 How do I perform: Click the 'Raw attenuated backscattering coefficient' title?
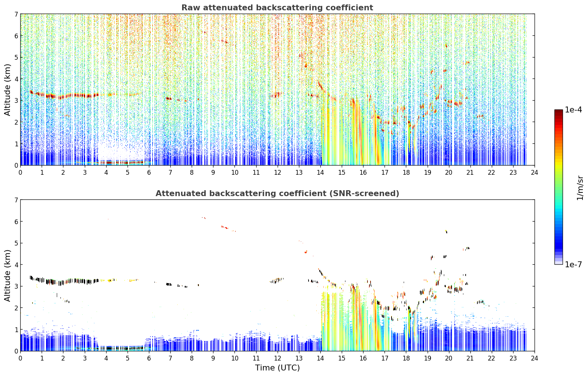[277, 8]
